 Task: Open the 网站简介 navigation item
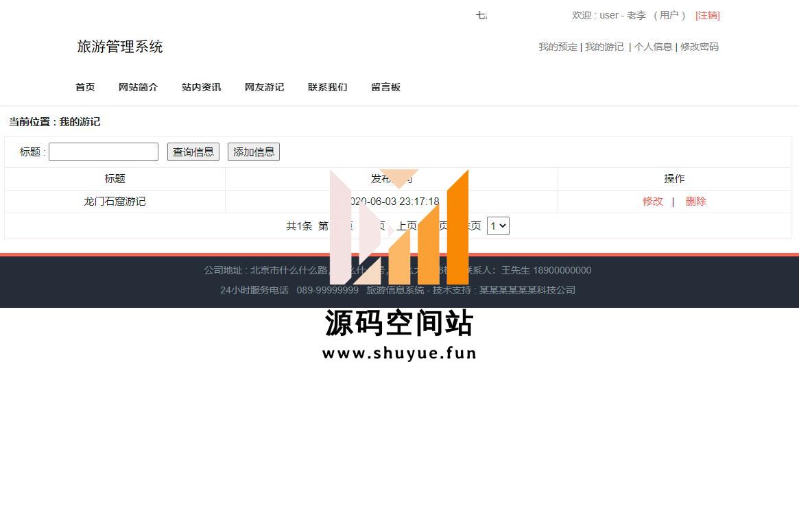pyautogui.click(x=138, y=87)
